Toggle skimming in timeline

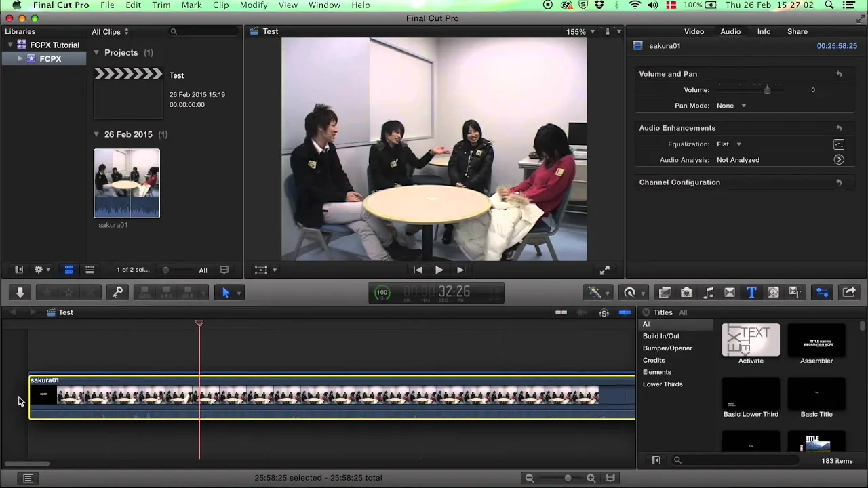[561, 312]
